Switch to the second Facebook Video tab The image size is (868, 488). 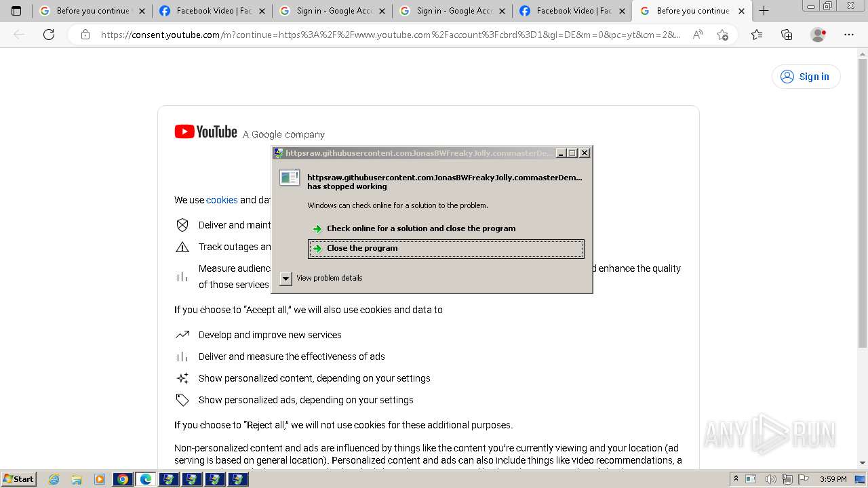572,11
